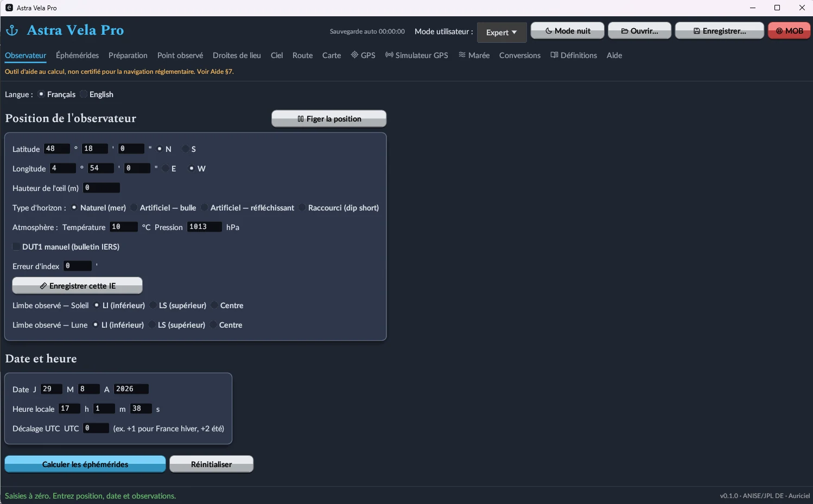
Task: Open the Route tab
Action: tap(302, 55)
